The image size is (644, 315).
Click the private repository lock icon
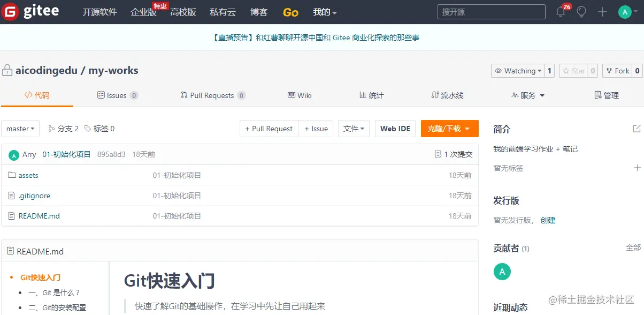pos(7,70)
